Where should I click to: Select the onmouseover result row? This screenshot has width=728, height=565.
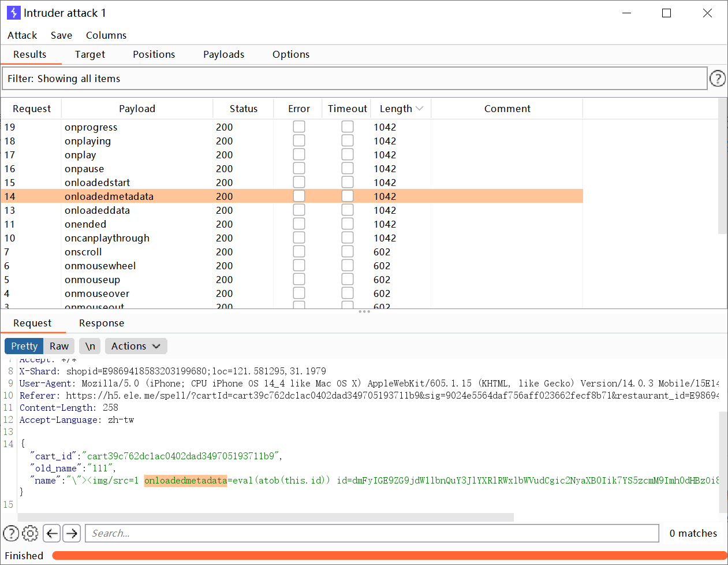(x=292, y=293)
